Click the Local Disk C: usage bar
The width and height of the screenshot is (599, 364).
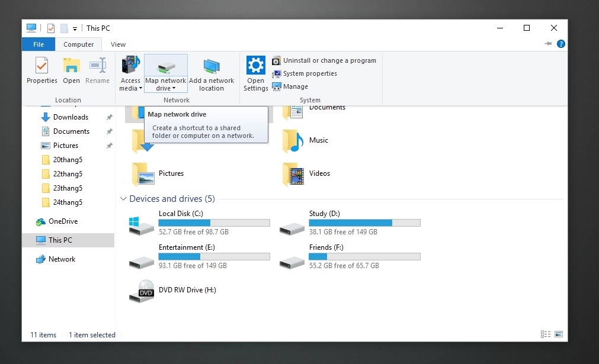213,223
